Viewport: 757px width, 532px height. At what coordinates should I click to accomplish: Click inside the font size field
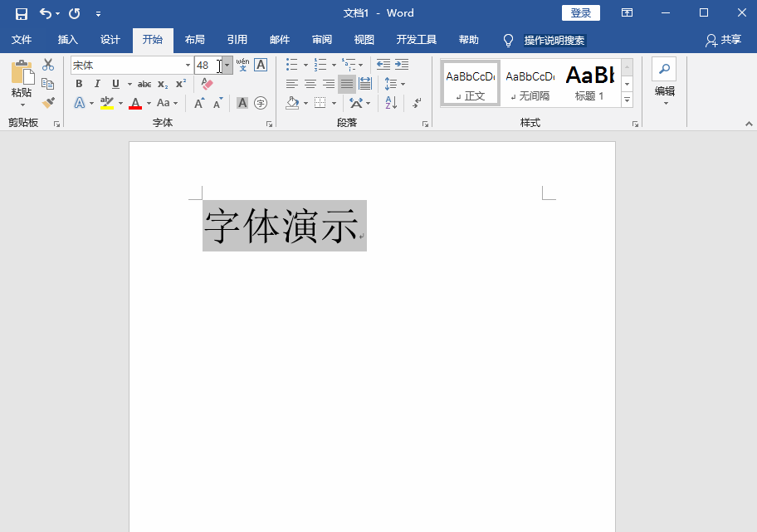click(204, 65)
